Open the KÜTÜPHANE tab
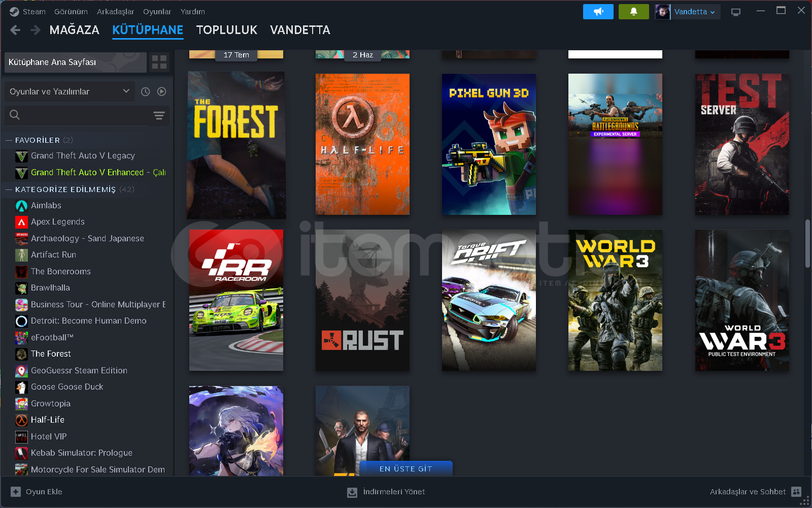This screenshot has height=508, width=812. coord(148,30)
